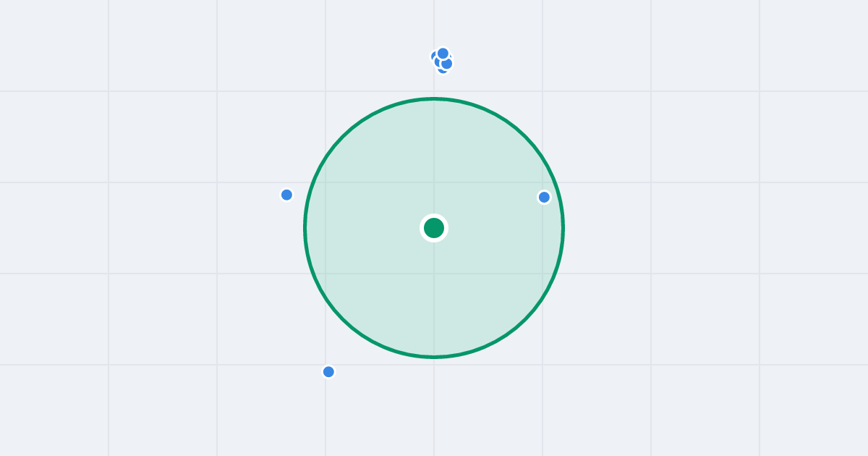The height and width of the screenshot is (456, 868).
Task: Select the blue dot below the green circle
Action: pyautogui.click(x=328, y=371)
